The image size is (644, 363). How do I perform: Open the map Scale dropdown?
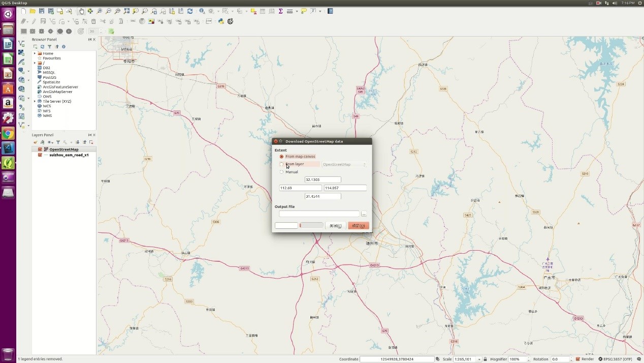tap(478, 359)
